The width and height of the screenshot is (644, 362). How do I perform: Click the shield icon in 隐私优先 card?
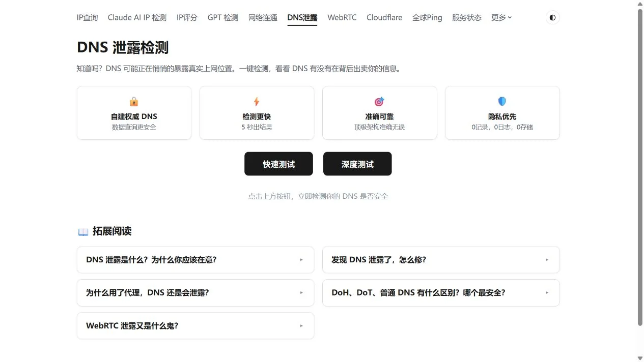point(502,102)
